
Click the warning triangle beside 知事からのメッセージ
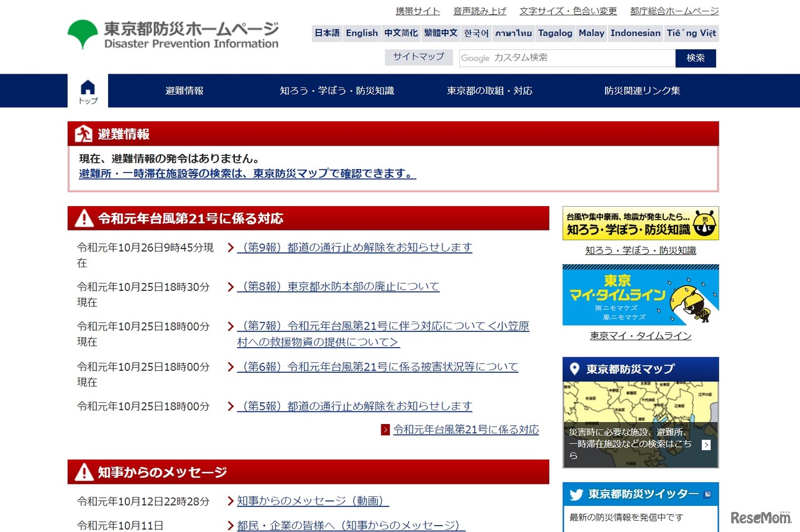pyautogui.click(x=84, y=472)
